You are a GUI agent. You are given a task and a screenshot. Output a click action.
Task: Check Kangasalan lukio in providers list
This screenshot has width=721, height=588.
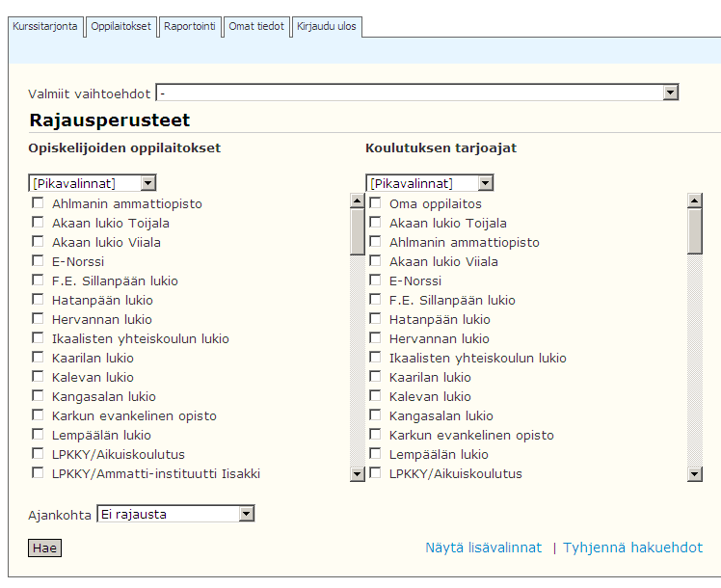pos(375,415)
